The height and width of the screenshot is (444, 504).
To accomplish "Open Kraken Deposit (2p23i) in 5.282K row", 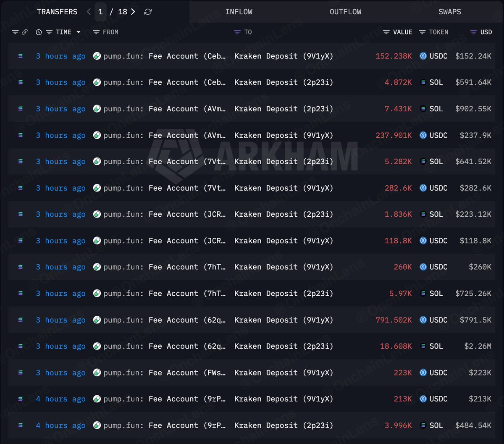I will point(284,161).
